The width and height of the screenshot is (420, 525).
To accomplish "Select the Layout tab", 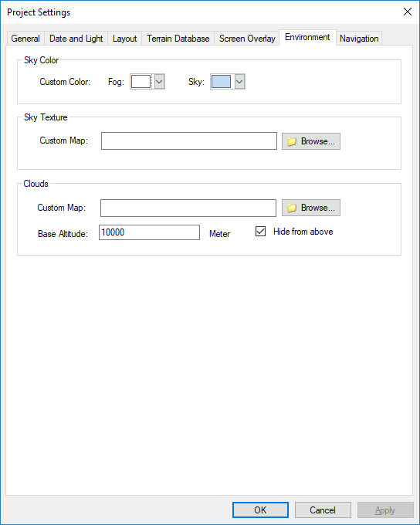I will point(124,39).
